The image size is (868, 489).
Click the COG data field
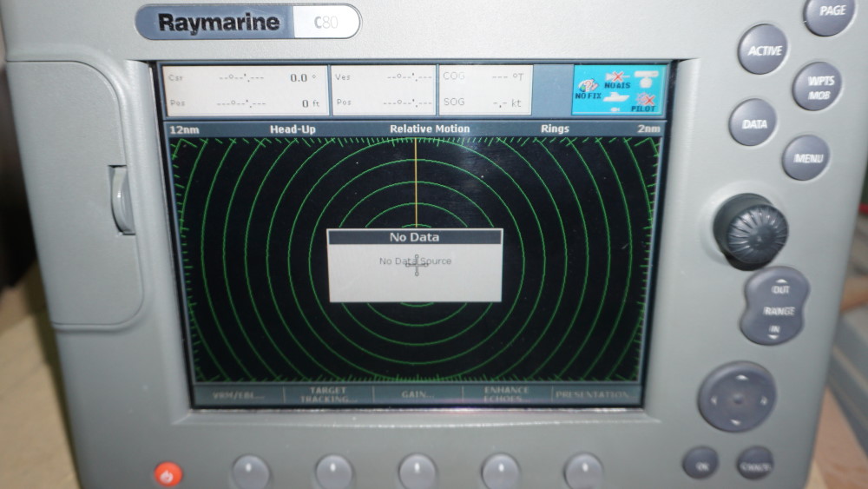(484, 76)
